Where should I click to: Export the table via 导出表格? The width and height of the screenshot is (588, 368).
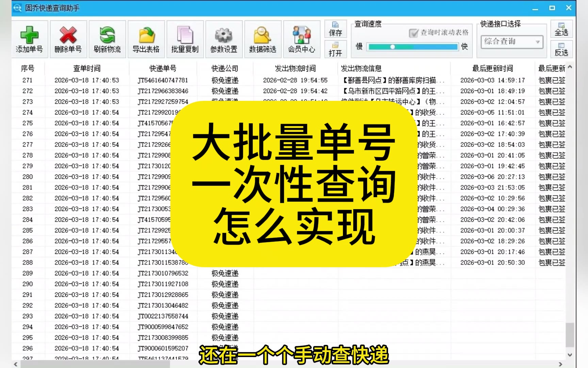pos(146,39)
